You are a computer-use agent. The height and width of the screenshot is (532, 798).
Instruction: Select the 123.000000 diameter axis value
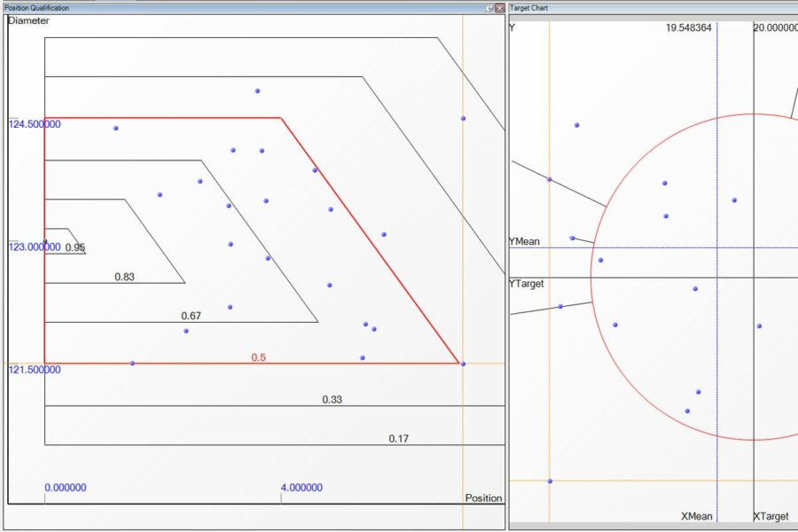click(35, 247)
